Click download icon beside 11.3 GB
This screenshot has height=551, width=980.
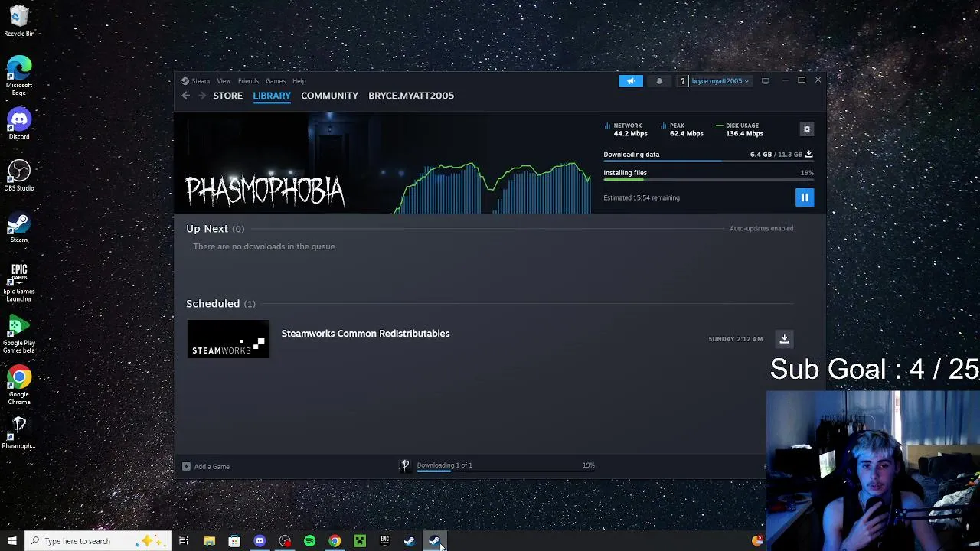tap(809, 155)
